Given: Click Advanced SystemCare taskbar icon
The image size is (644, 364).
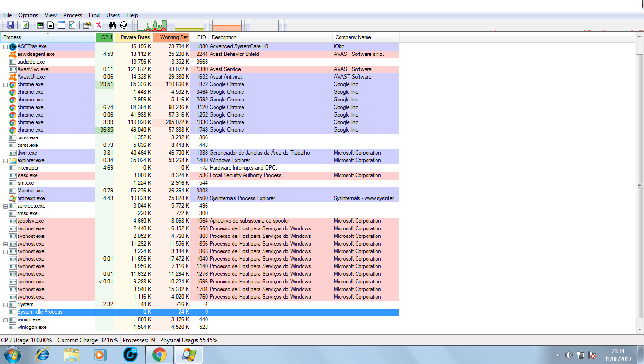Looking at the screenshot, I should pyautogui.click(x=130, y=355).
